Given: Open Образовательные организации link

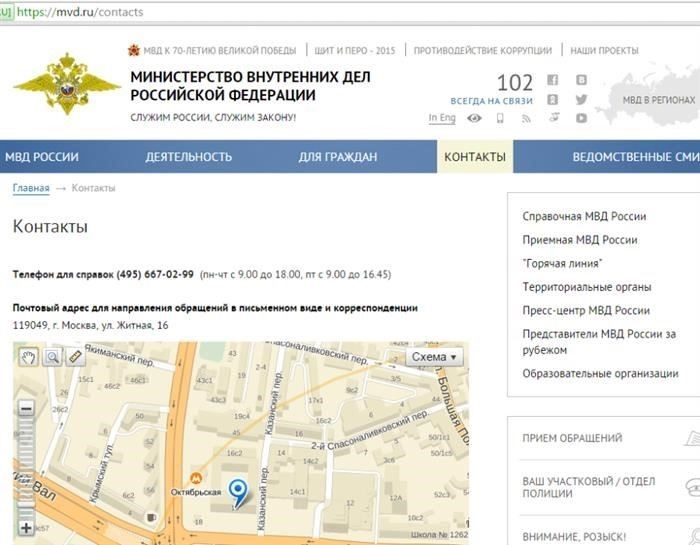Looking at the screenshot, I should tap(600, 374).
